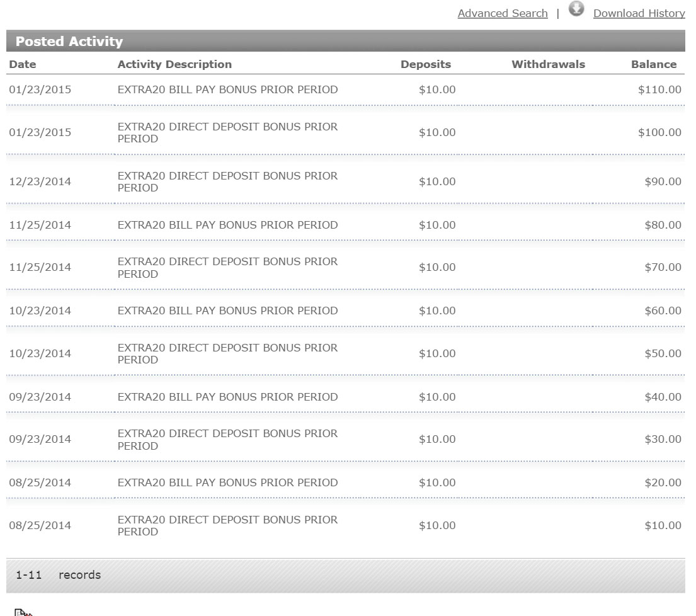Click the bill pay bonus description dated 10/23/2014
The width and height of the screenshot is (696, 616).
point(228,311)
